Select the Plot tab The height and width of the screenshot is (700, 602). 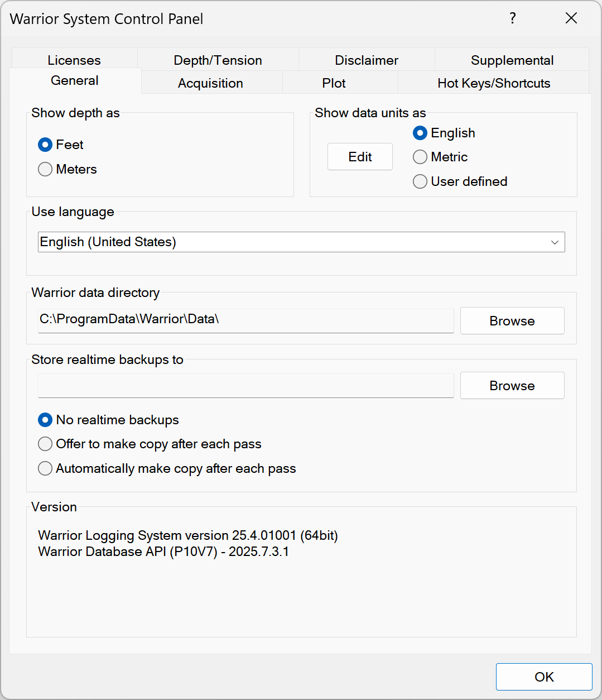coord(334,83)
